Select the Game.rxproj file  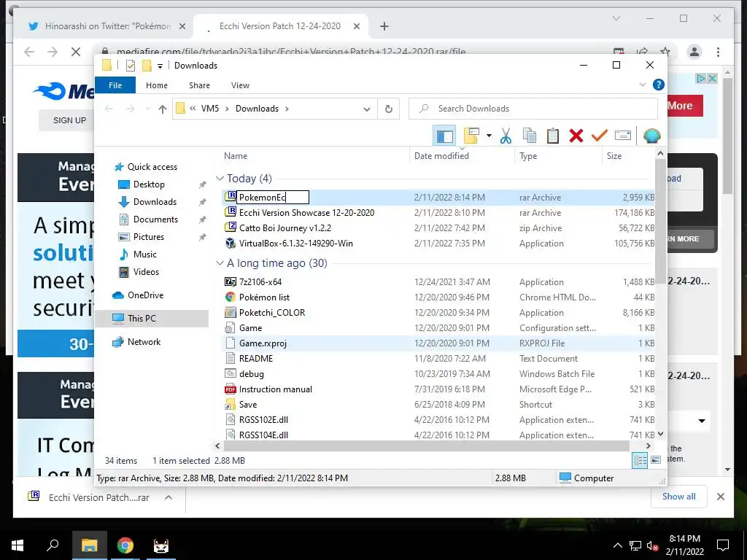tap(263, 343)
